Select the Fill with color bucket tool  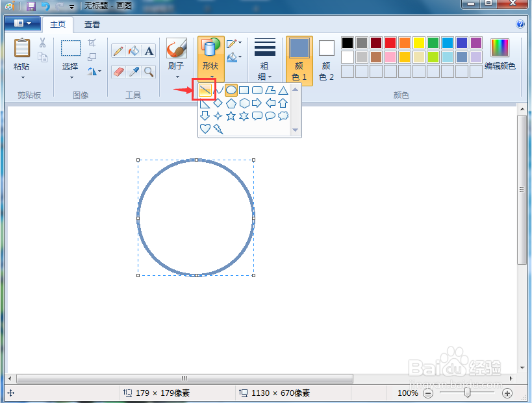pos(134,51)
